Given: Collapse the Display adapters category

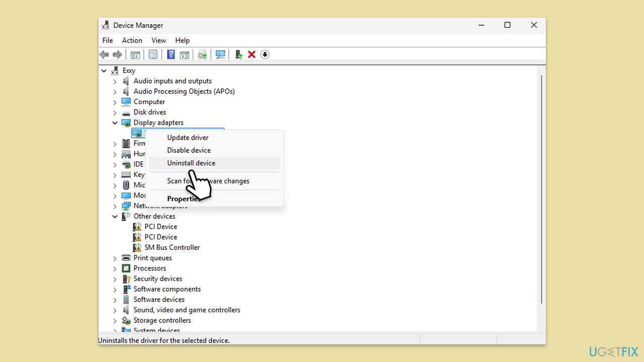Looking at the screenshot, I should [115, 123].
